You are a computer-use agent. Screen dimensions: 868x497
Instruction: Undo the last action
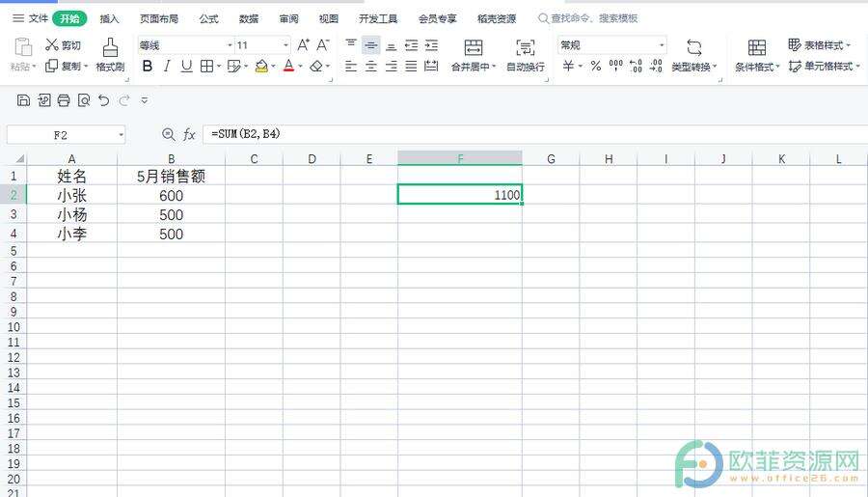[x=103, y=100]
